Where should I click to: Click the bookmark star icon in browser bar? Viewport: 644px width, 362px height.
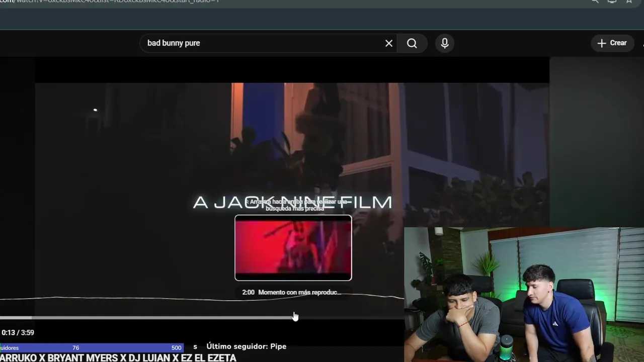pos(629,2)
